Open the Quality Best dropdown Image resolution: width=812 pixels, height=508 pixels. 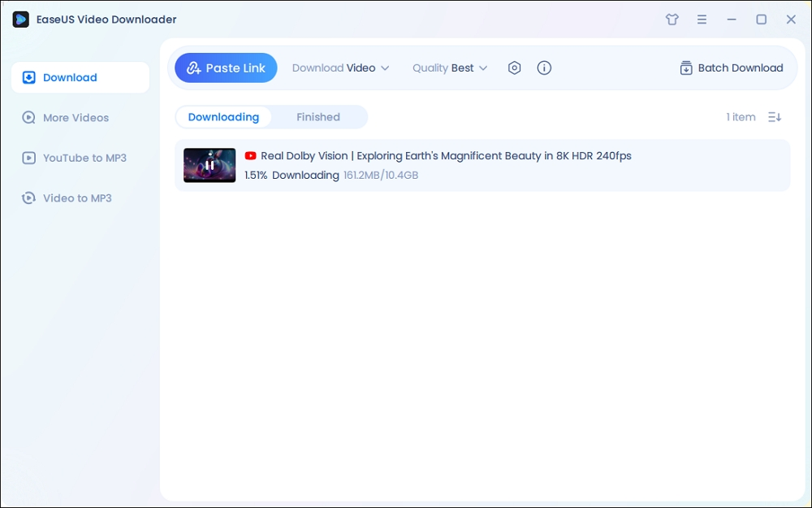[x=449, y=67]
